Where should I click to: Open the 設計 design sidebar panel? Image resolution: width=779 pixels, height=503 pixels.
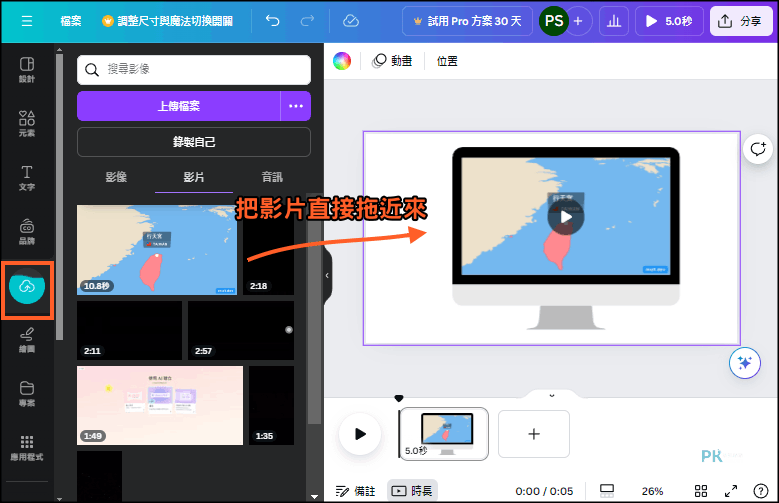pyautogui.click(x=27, y=70)
